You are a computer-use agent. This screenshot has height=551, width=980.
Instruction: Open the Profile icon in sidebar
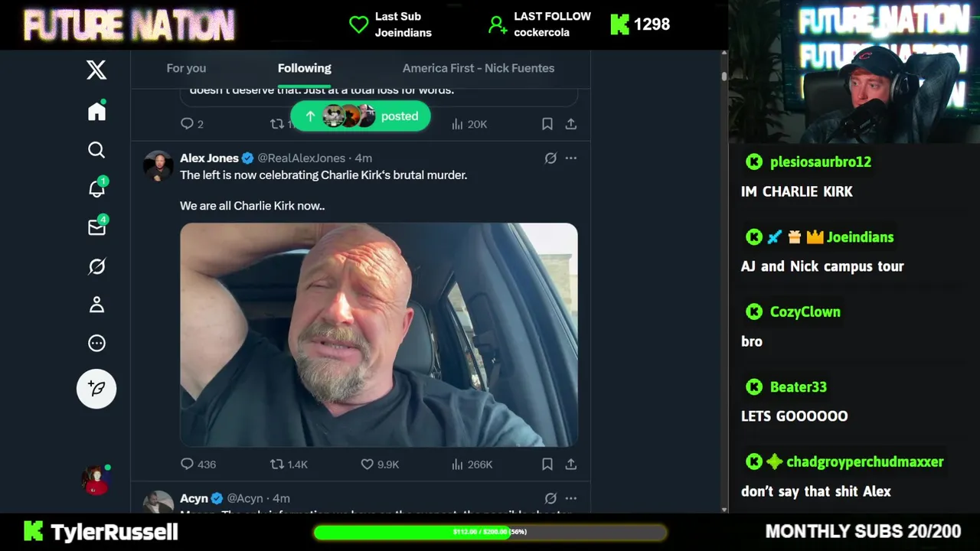coord(96,305)
